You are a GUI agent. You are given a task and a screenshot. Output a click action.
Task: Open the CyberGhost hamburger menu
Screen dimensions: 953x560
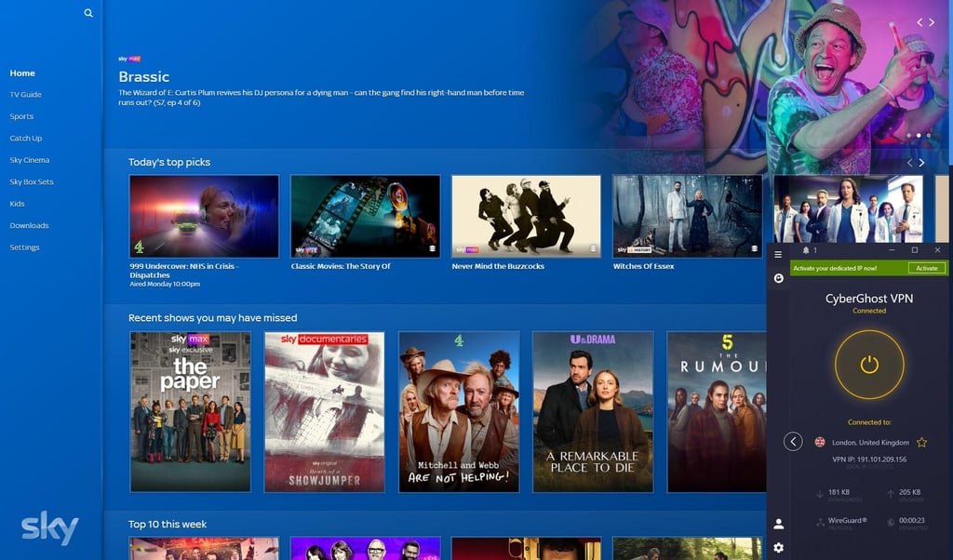pos(778,255)
